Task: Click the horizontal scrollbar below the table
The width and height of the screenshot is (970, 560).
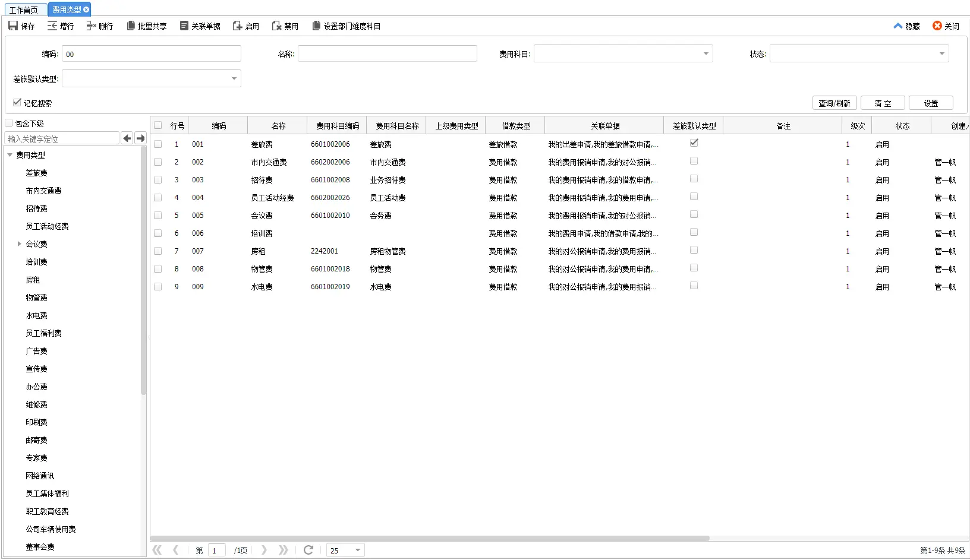Action: coord(430,538)
